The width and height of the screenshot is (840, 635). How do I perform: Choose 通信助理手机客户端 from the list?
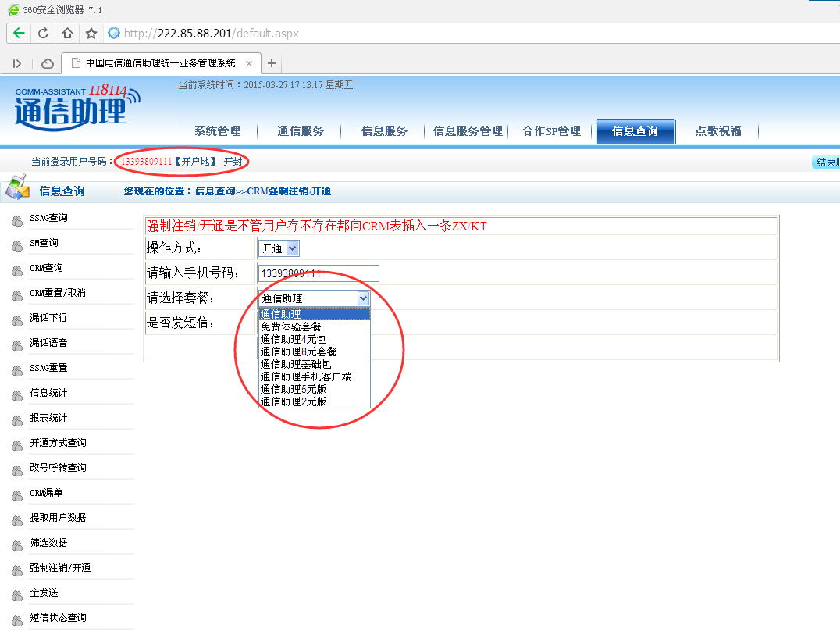[315, 376]
